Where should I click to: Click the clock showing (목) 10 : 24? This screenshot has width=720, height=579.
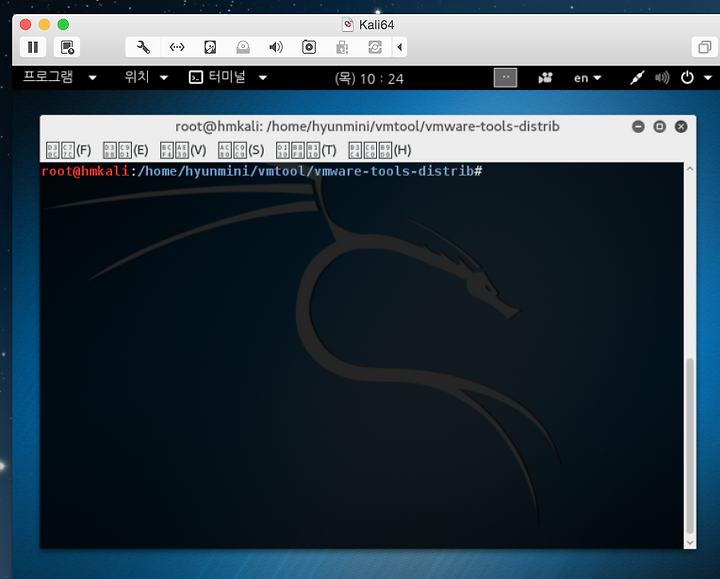[369, 79]
